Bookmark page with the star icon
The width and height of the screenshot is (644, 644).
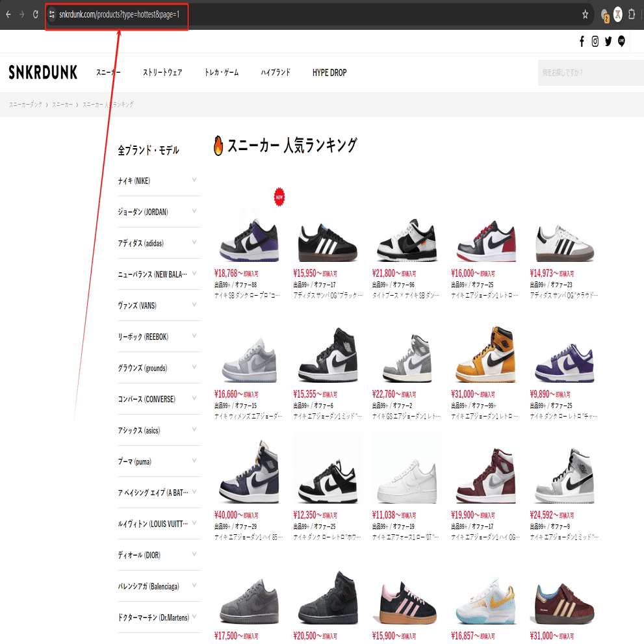point(586,15)
